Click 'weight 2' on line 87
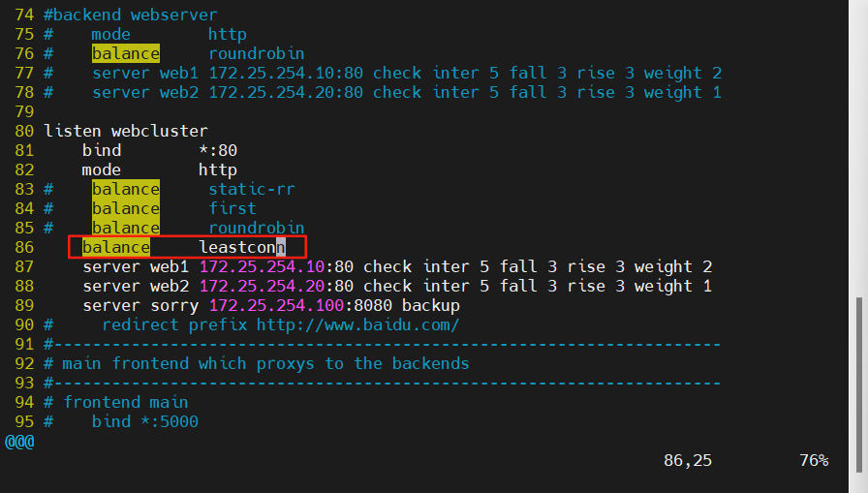This screenshot has height=493, width=868. [x=673, y=266]
